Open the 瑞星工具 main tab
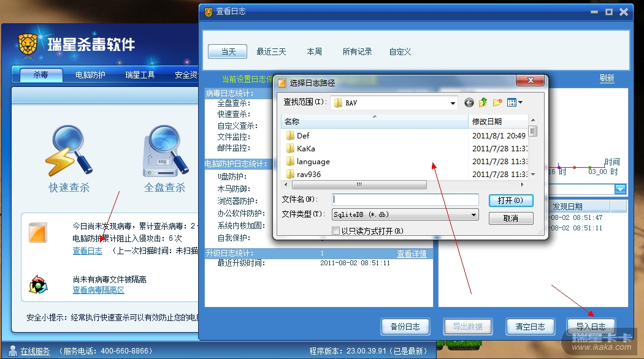 click(140, 75)
